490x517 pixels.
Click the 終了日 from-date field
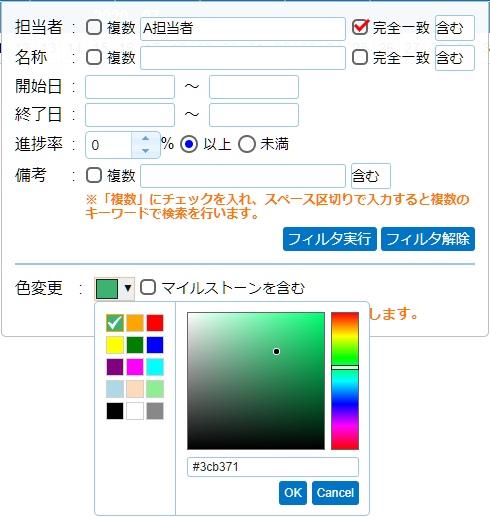tap(130, 115)
